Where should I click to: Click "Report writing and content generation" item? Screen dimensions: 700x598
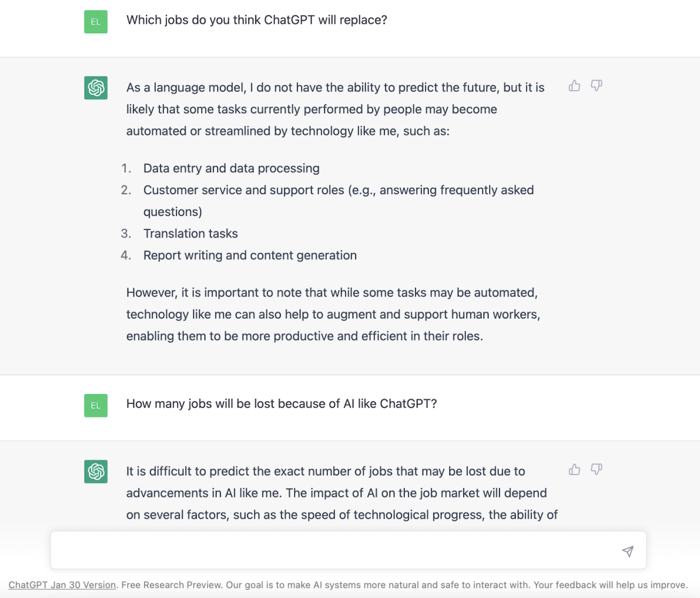[x=250, y=256]
